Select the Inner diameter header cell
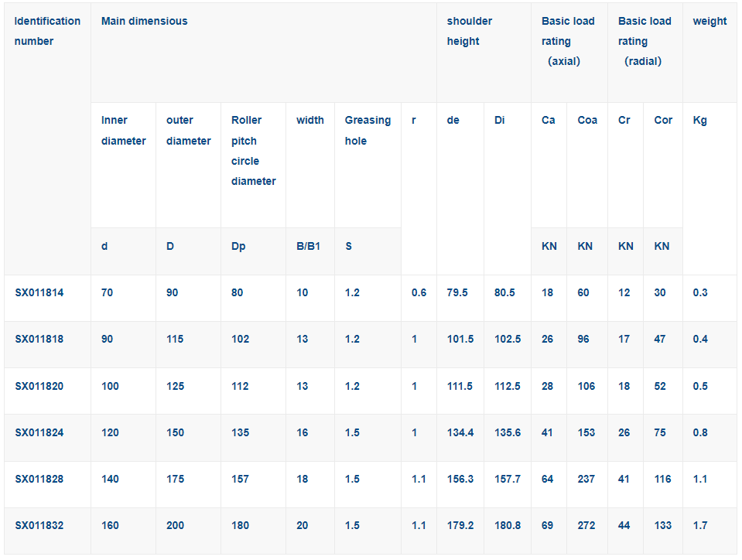742x560 pixels. pyautogui.click(x=123, y=130)
